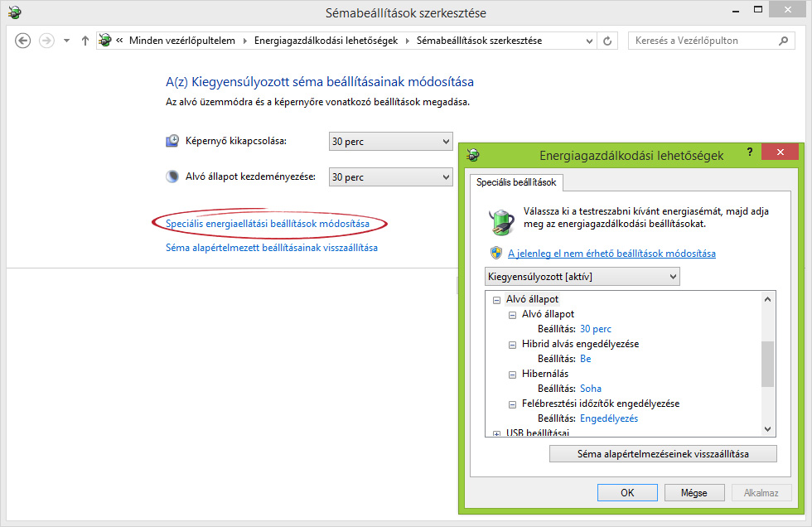Click the refresh button in address bar
Viewport: 812px width, 527px height.
[x=608, y=41]
